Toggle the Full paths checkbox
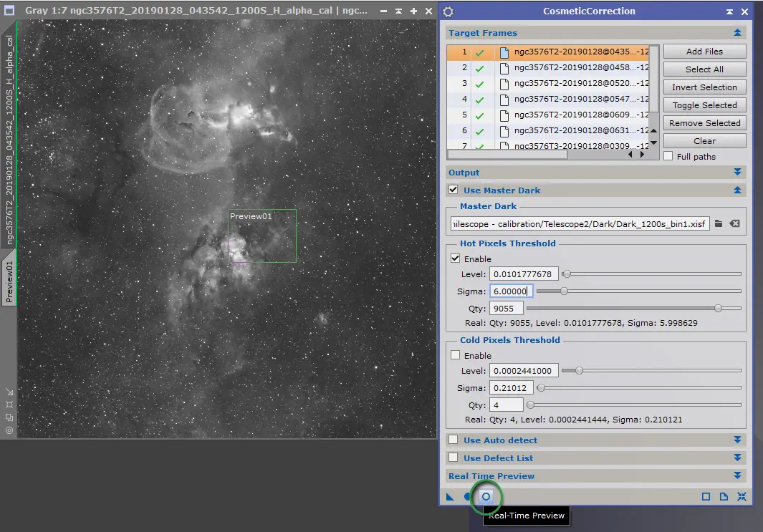The width and height of the screenshot is (763, 532). point(668,156)
